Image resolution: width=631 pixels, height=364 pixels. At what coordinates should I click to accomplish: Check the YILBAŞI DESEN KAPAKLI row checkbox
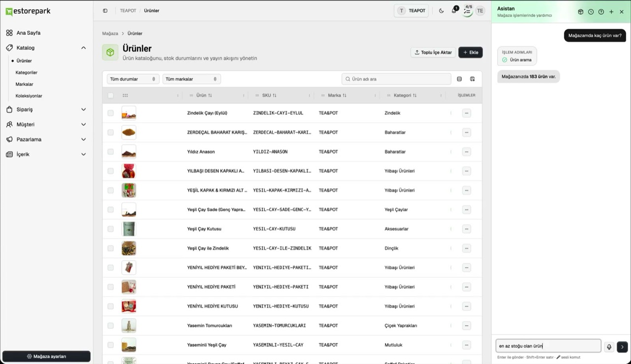coord(110,171)
